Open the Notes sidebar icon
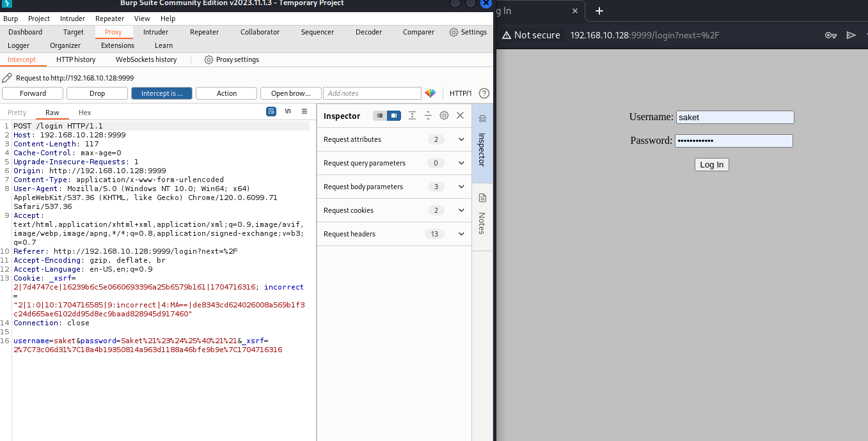Image resolution: width=868 pixels, height=441 pixels. (482, 197)
